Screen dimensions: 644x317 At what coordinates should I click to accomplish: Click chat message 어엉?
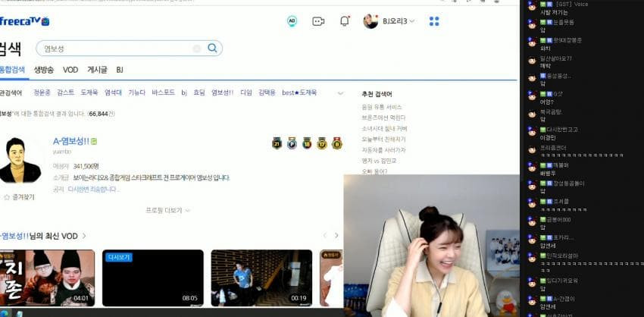point(547,102)
